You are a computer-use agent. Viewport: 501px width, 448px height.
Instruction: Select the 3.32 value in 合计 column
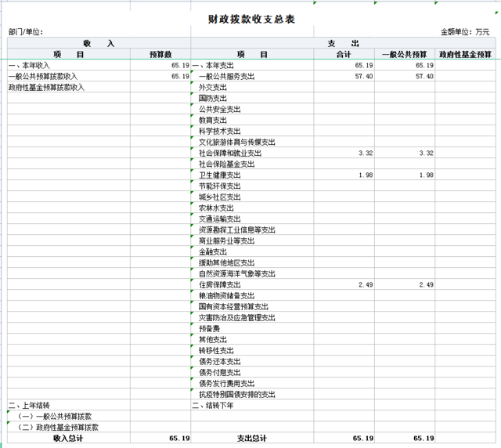point(365,154)
